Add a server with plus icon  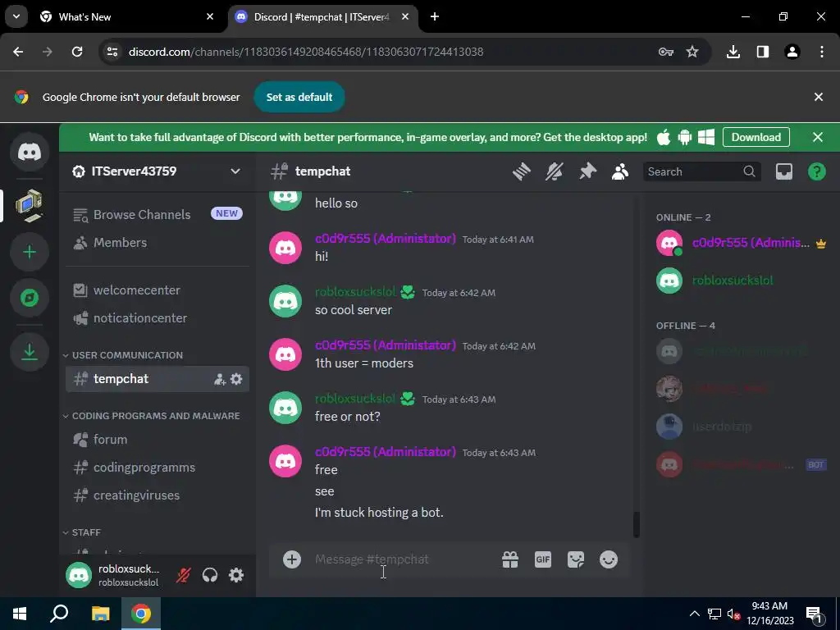[x=30, y=252]
